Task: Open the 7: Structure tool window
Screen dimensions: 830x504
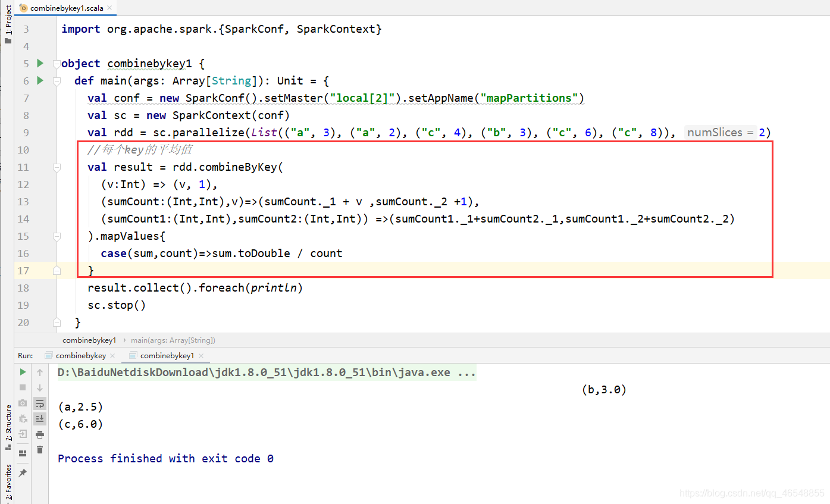Action: click(8, 427)
